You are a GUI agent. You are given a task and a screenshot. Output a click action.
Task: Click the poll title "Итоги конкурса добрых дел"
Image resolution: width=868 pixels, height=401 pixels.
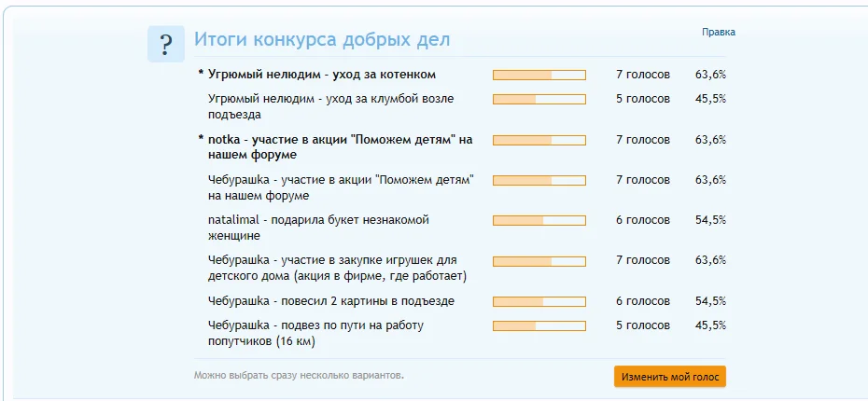(x=322, y=39)
